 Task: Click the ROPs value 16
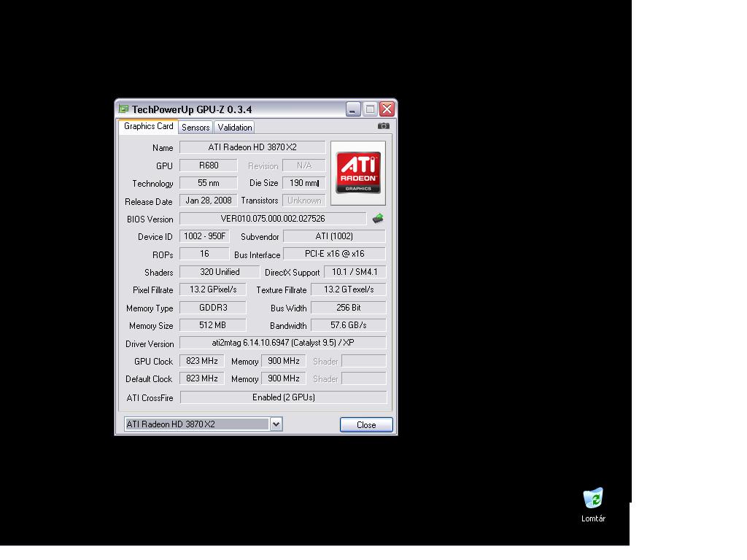[x=204, y=254]
